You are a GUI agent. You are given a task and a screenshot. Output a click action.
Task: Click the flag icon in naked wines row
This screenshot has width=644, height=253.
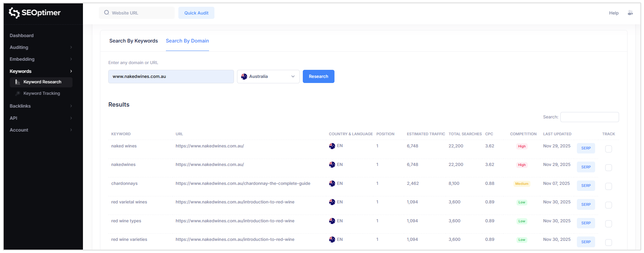pyautogui.click(x=332, y=146)
